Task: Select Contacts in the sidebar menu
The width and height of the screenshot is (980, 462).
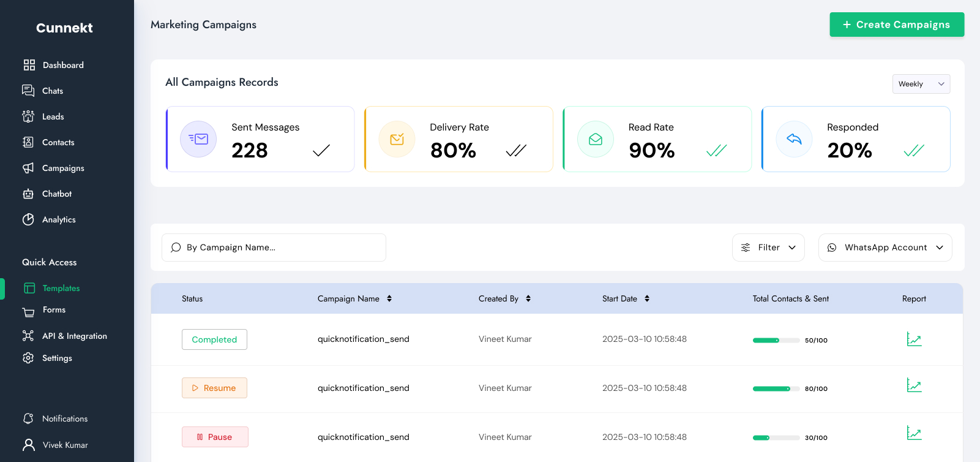Action: (x=58, y=142)
